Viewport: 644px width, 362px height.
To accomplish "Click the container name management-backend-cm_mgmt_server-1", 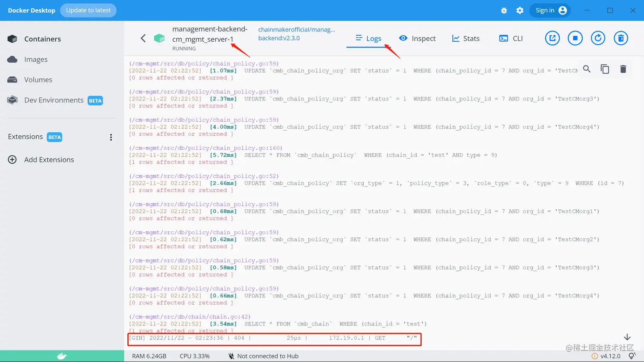I will (x=210, y=34).
